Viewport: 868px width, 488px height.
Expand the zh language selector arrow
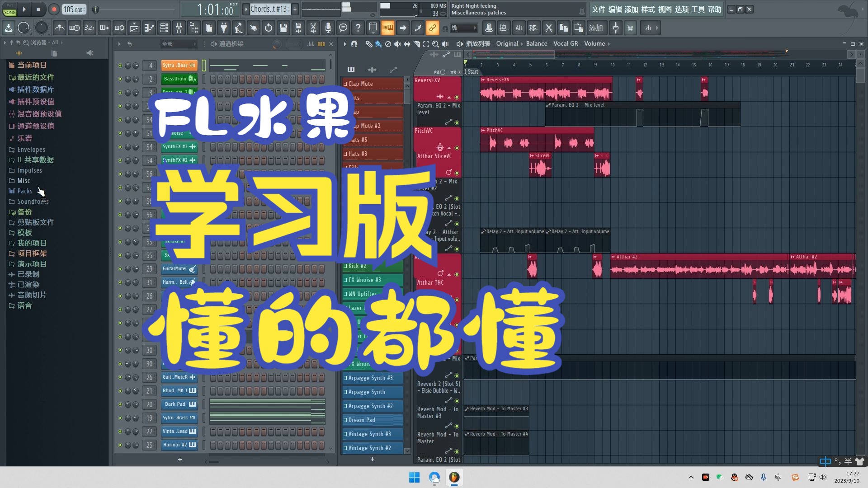pyautogui.click(x=657, y=28)
